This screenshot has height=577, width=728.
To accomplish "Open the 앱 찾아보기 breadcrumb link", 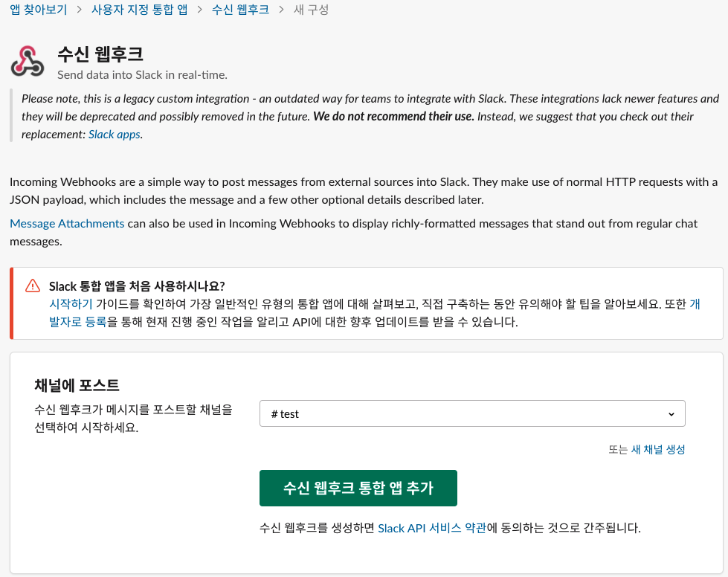I will click(39, 10).
